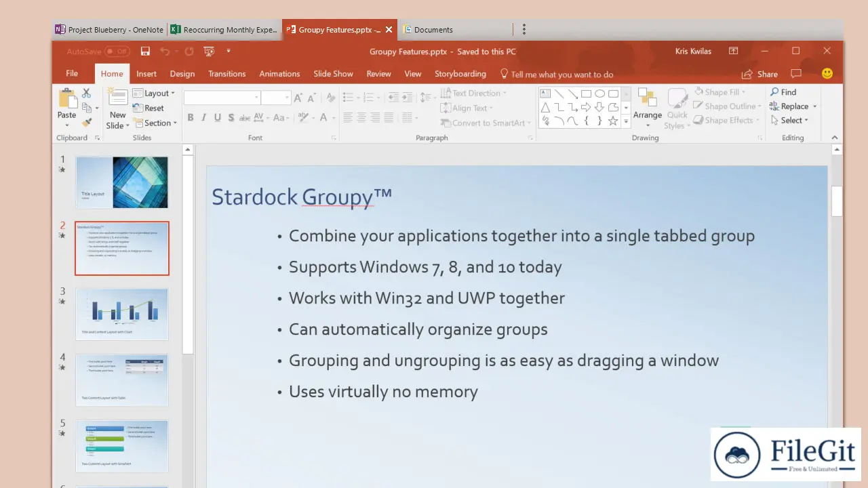This screenshot has height=488, width=868.
Task: Click the Redo/Repeat icon in title bar
Action: pyautogui.click(x=189, y=52)
